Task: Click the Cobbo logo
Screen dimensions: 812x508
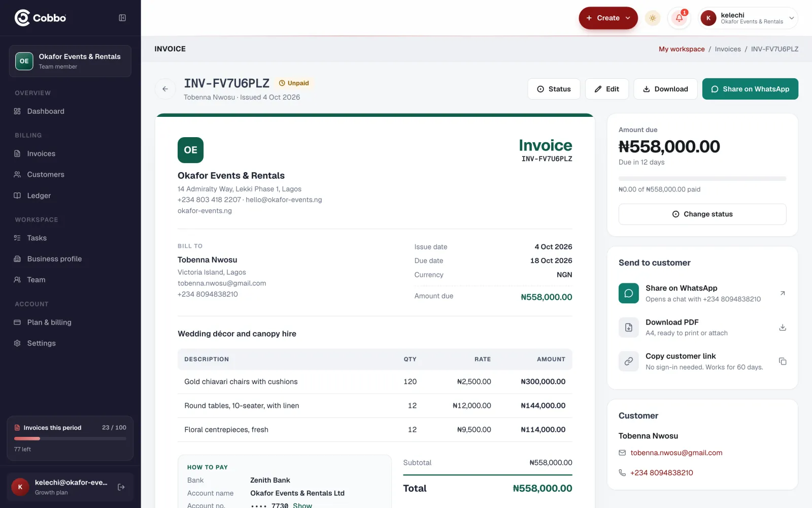Action: [40, 18]
